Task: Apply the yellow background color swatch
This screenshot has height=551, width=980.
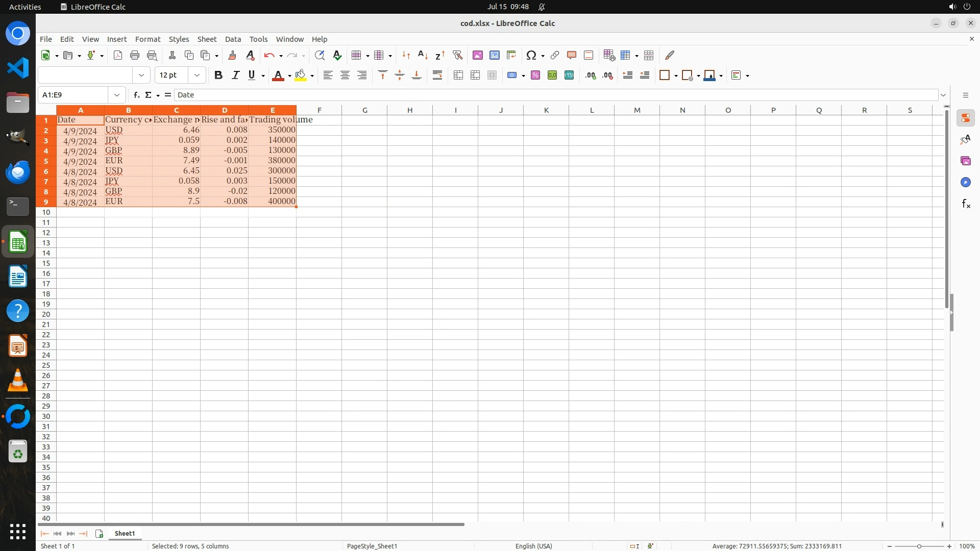Action: click(x=301, y=76)
